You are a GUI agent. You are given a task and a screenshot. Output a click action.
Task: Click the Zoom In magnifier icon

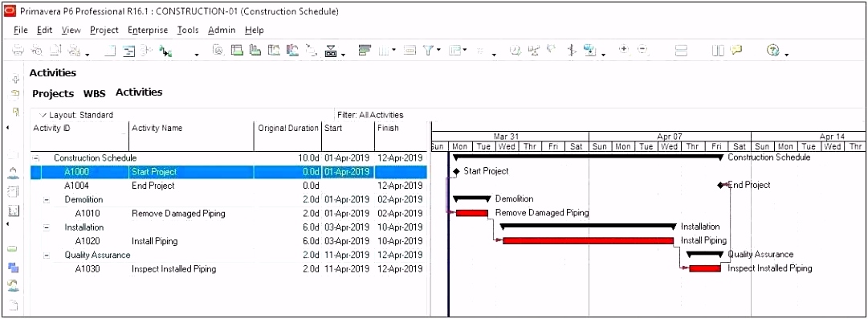624,49
